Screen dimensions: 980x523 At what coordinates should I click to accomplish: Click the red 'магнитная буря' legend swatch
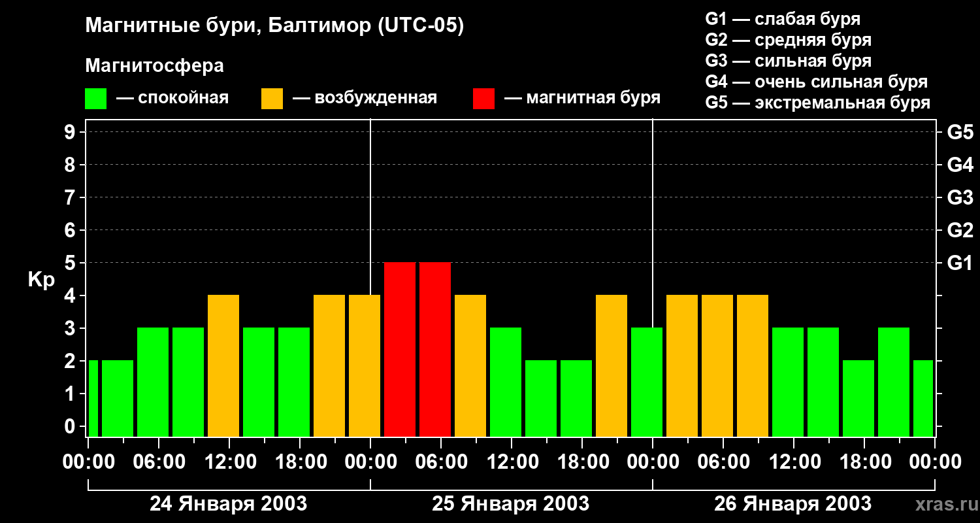(x=483, y=99)
